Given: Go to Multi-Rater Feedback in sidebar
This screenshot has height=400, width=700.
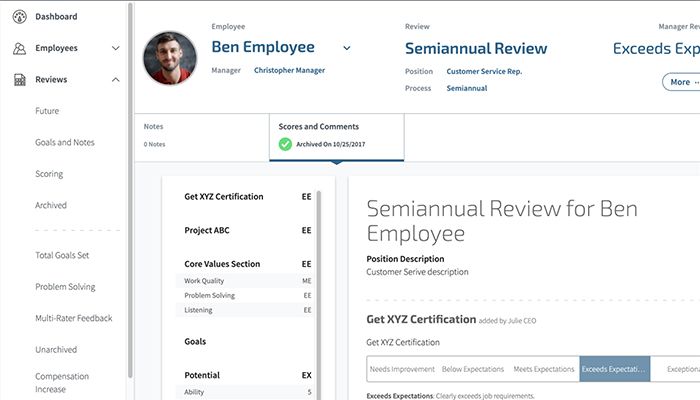Looking at the screenshot, I should tap(74, 318).
